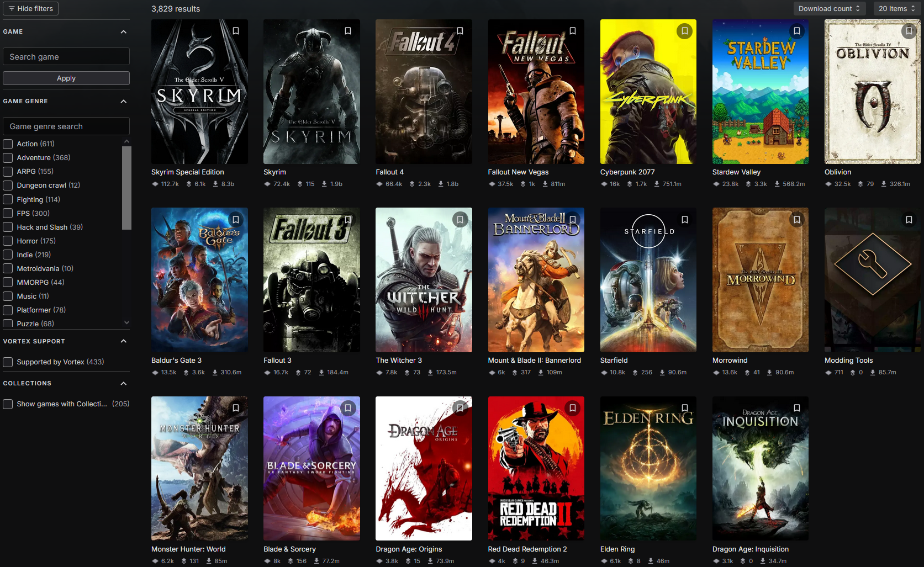Bookmark Fallout 4 with its bookmark icon
924x567 pixels.
[460, 31]
